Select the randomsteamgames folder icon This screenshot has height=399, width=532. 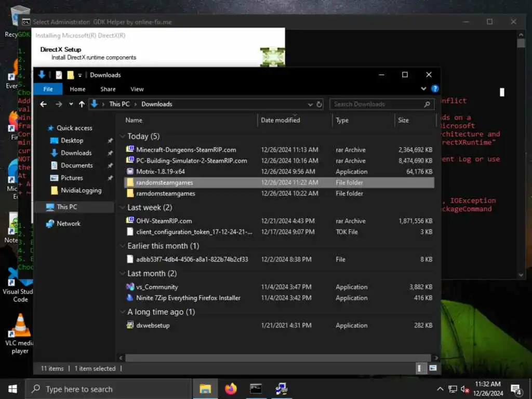[130, 182]
